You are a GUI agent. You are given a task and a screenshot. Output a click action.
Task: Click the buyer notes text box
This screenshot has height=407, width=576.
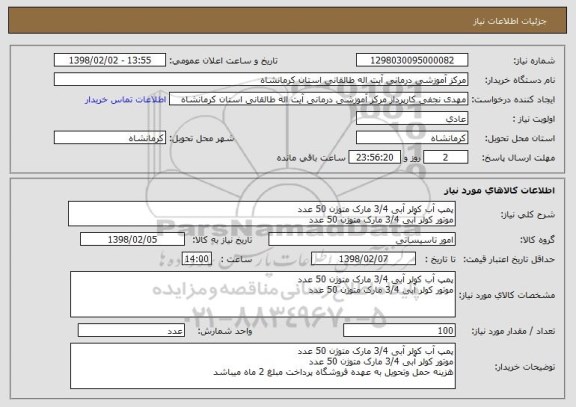(263, 366)
